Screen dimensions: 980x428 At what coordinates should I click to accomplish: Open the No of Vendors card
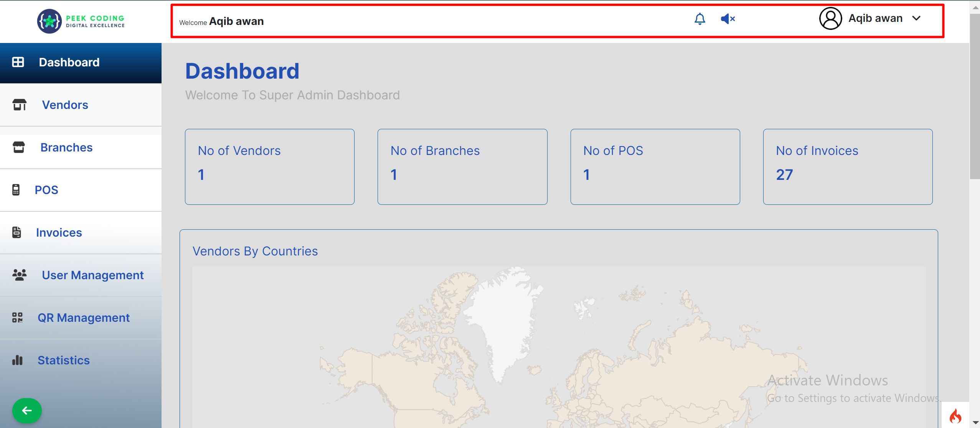click(x=269, y=166)
